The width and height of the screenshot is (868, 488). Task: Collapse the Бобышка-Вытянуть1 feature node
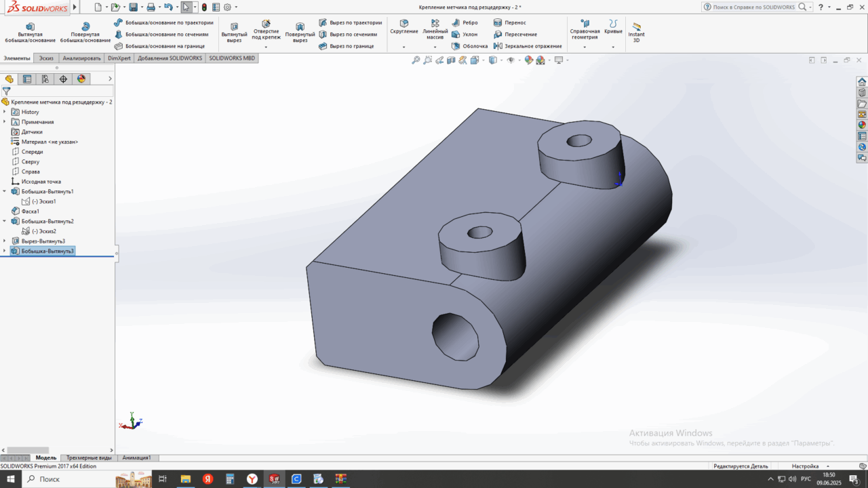(x=5, y=191)
